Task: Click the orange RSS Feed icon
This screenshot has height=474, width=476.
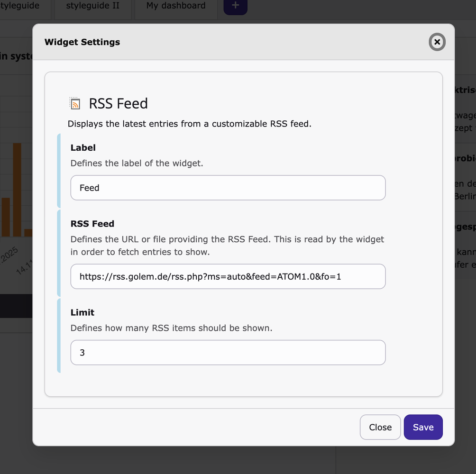Action: click(74, 103)
